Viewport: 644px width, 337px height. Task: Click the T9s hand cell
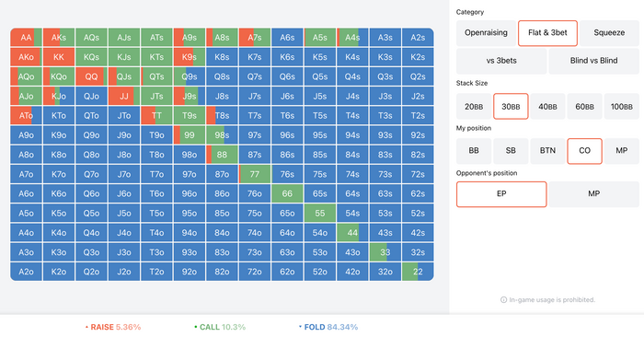pyautogui.click(x=190, y=116)
